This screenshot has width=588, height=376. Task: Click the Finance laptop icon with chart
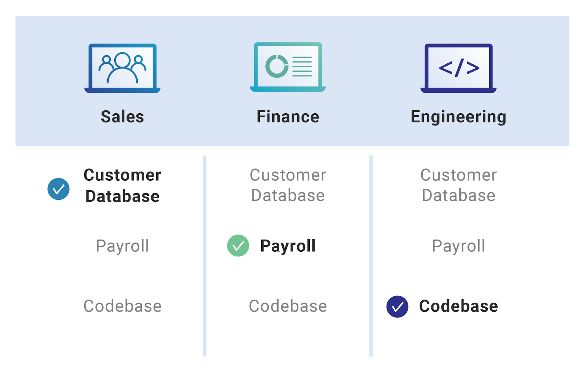point(288,67)
